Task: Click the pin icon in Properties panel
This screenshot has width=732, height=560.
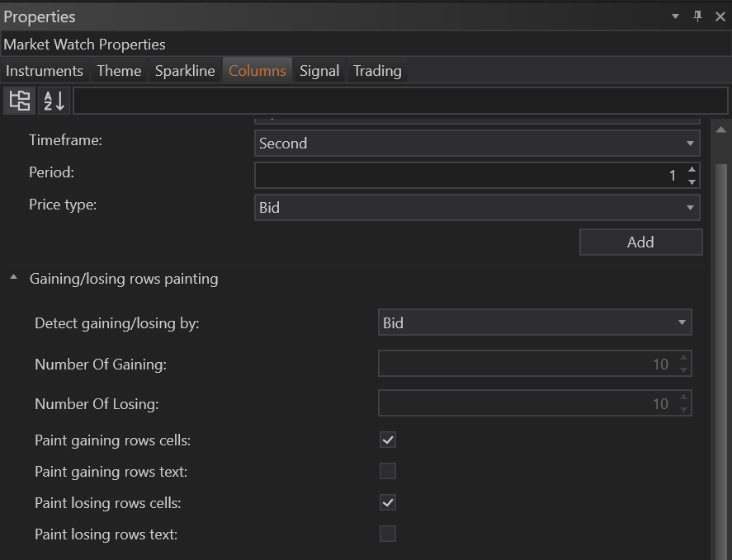Action: (x=697, y=16)
